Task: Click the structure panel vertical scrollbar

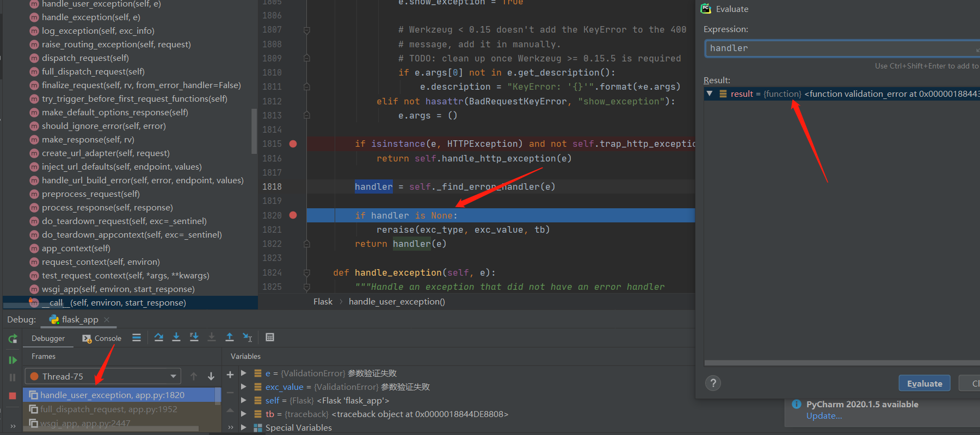Action: [254, 131]
